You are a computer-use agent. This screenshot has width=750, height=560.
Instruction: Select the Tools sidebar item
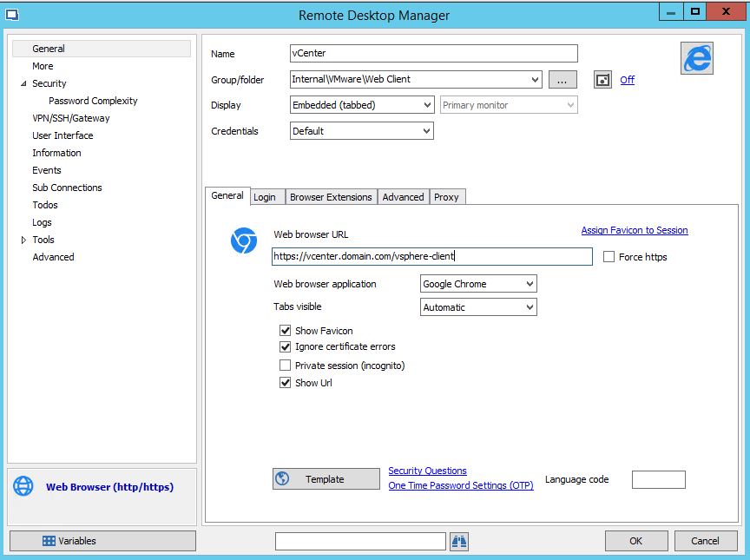point(43,240)
